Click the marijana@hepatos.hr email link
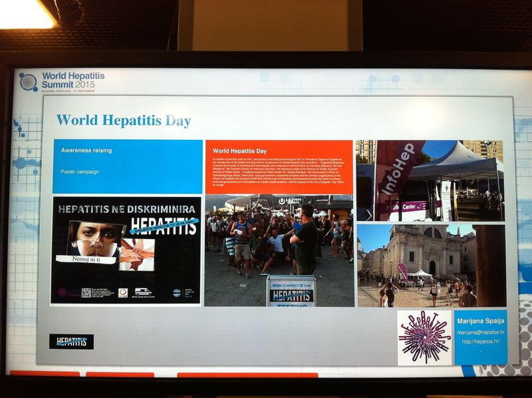The width and height of the screenshot is (532, 398). coord(480,333)
